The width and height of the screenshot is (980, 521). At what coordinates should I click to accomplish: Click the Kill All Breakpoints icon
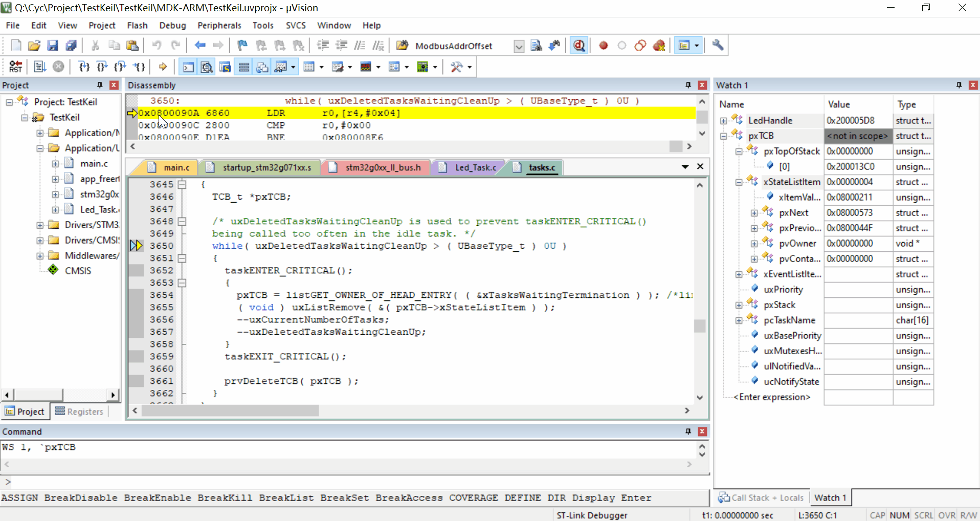pyautogui.click(x=659, y=46)
